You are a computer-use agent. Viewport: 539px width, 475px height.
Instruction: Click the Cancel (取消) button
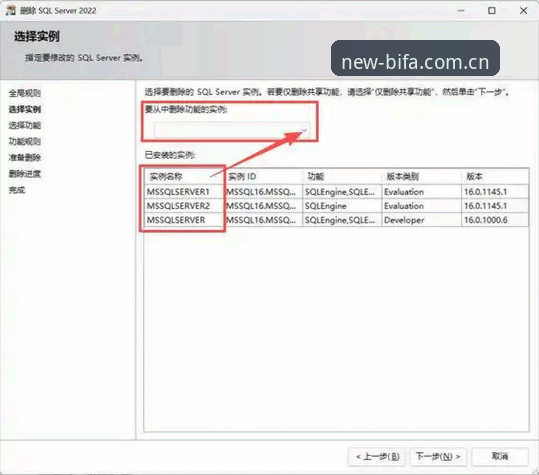click(500, 456)
